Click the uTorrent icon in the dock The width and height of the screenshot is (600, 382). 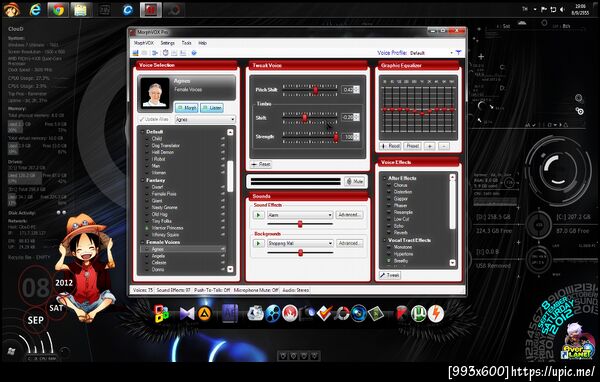(x=419, y=314)
